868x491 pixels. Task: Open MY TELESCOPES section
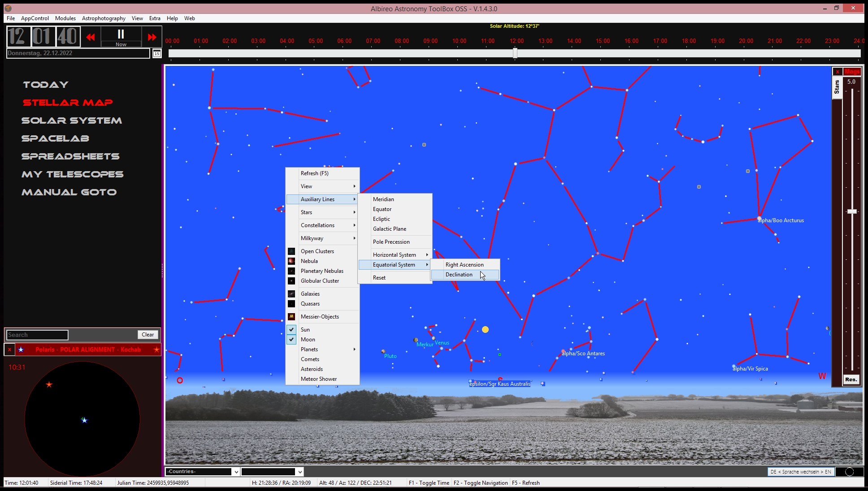(x=73, y=174)
